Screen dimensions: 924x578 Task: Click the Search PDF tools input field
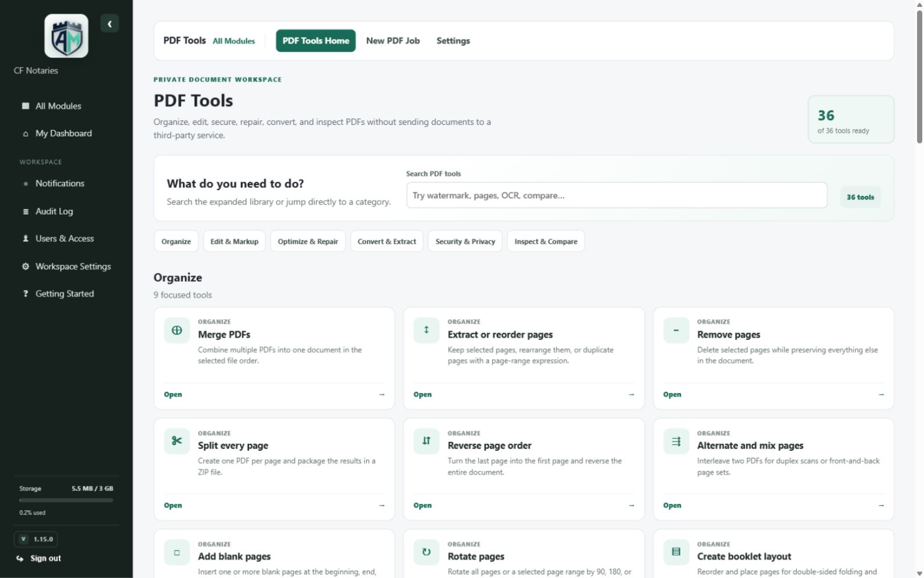coord(617,195)
